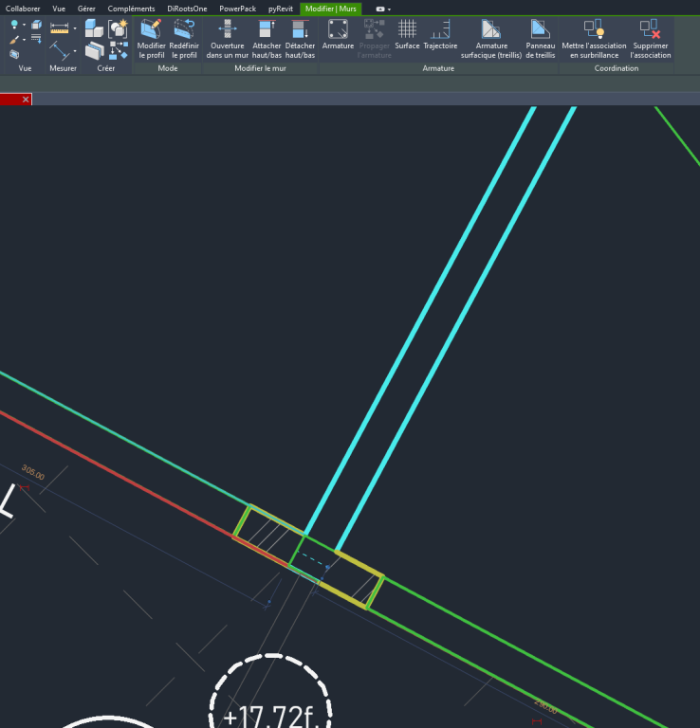Click the Linework tool icon
The image size is (700, 728).
[36, 39]
